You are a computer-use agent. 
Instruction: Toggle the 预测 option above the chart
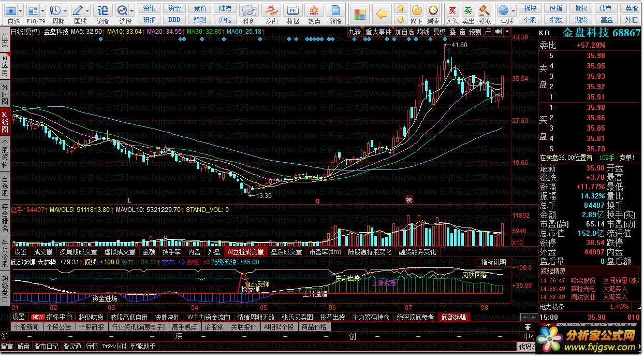point(475,32)
